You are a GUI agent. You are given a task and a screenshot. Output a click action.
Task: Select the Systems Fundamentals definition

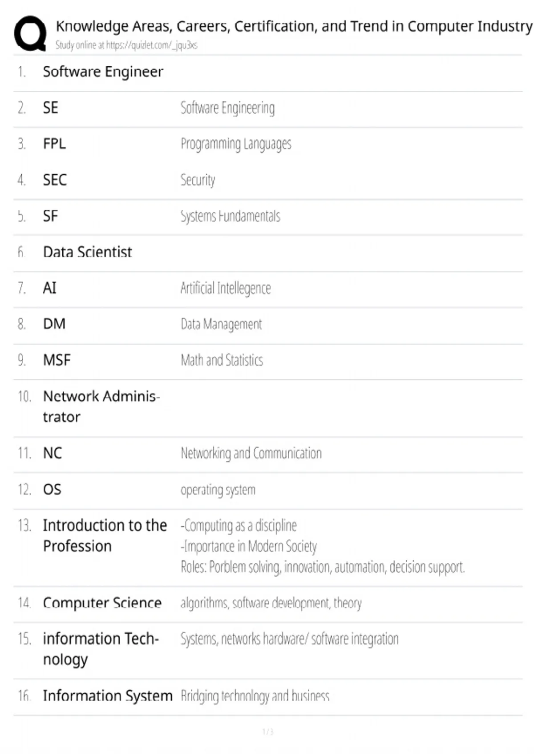(x=230, y=216)
